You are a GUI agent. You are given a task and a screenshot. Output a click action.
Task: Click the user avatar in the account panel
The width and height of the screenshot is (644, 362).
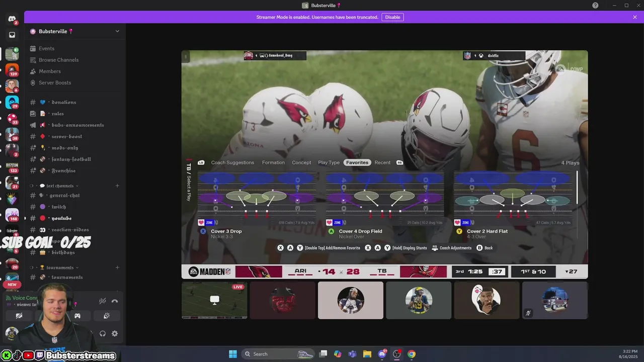click(x=12, y=333)
